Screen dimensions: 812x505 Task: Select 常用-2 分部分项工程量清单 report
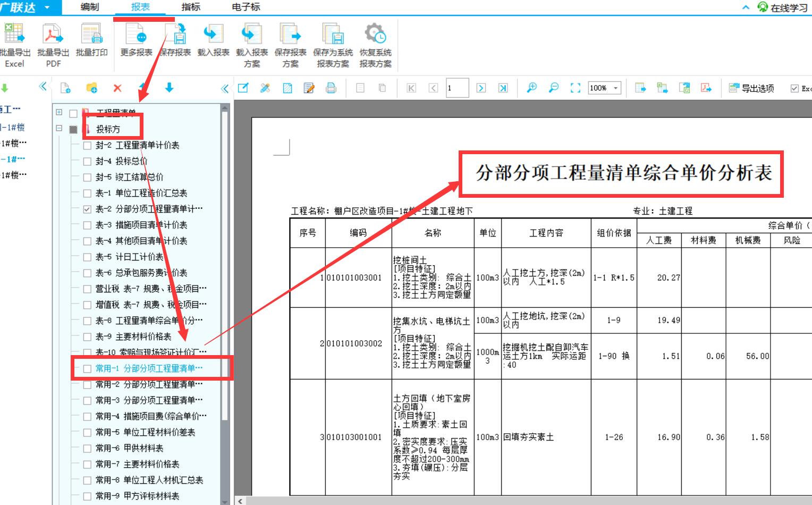click(149, 384)
